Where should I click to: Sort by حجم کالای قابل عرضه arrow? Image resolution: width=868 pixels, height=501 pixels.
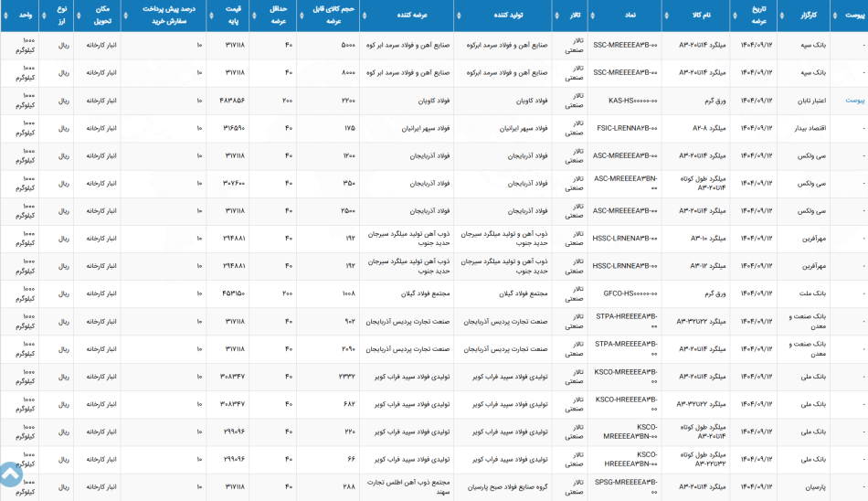[x=301, y=16]
